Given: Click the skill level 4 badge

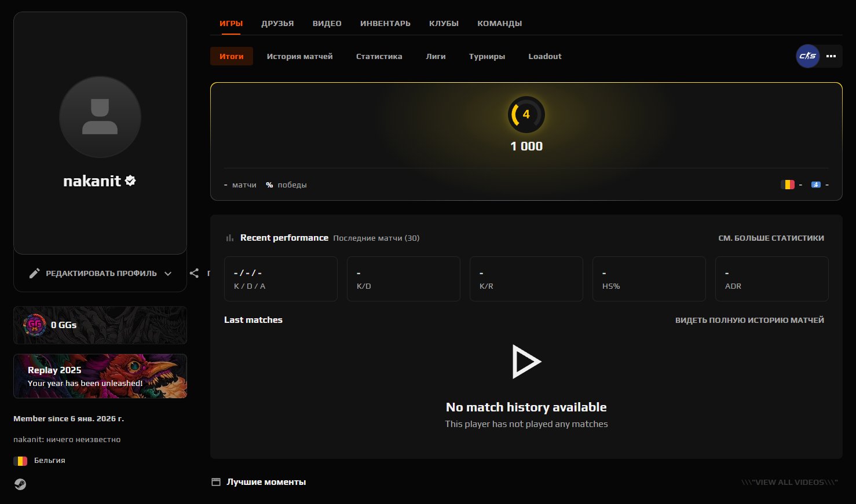Looking at the screenshot, I should (526, 115).
